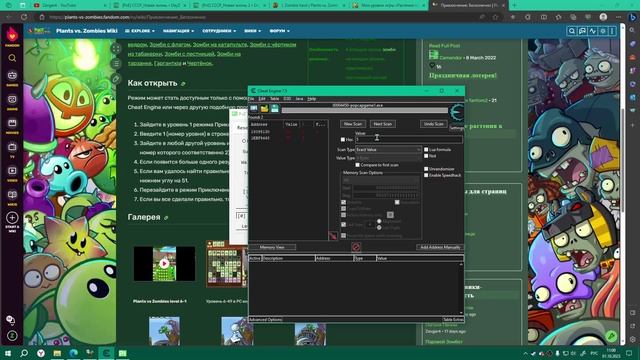
Task: Expand the ВИКИ dropdown
Action: (253, 31)
